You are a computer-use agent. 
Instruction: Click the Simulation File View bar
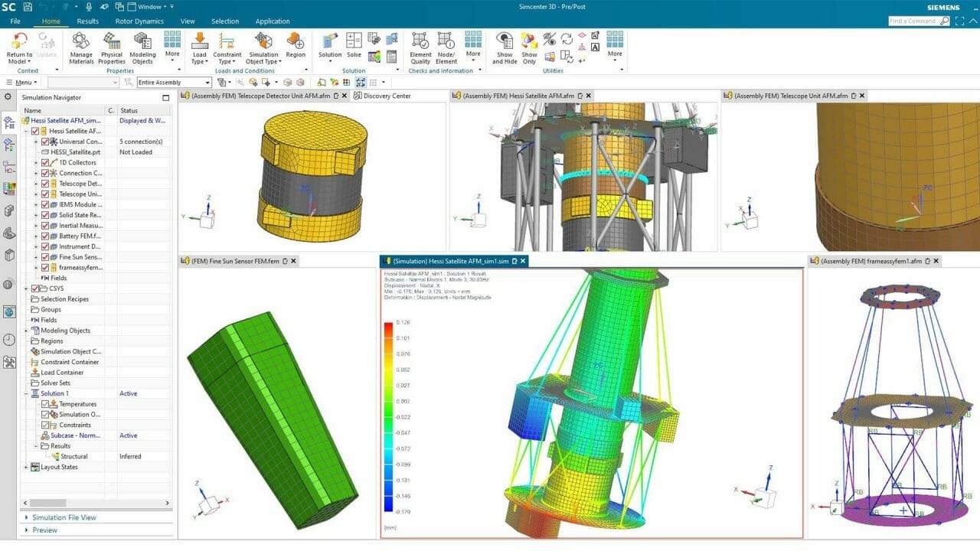click(x=64, y=517)
